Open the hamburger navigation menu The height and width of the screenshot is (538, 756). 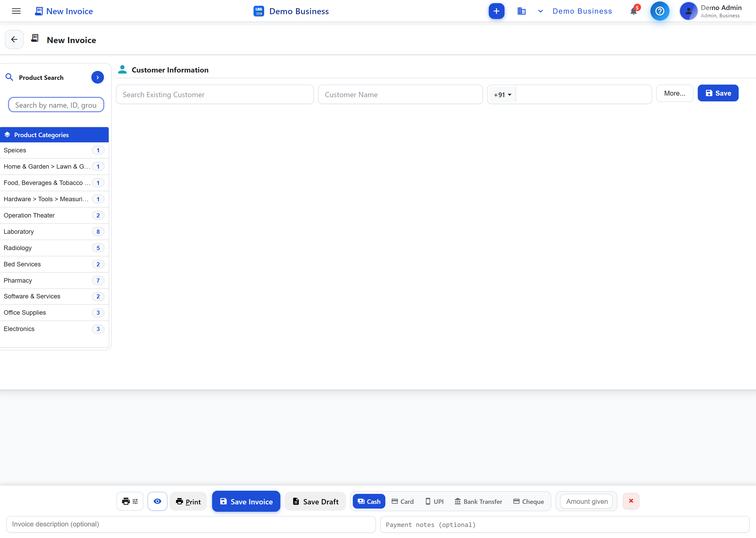[16, 11]
